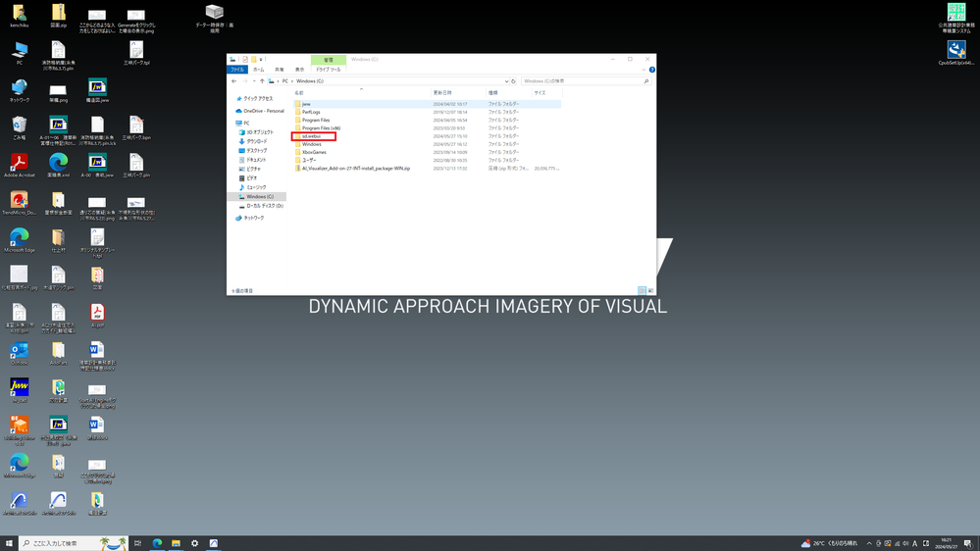This screenshot has height=551, width=980.
Task: Select ネットワーク in navigation pane
Action: (253, 218)
